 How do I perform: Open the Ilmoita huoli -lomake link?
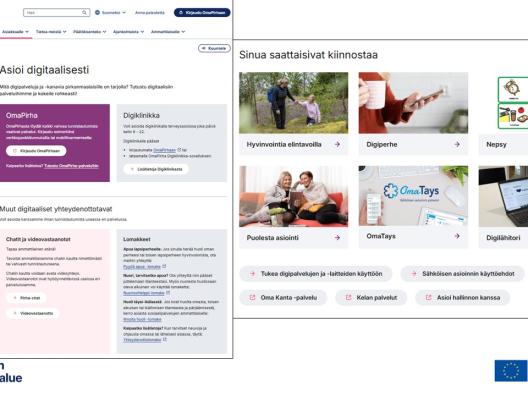click(142, 319)
